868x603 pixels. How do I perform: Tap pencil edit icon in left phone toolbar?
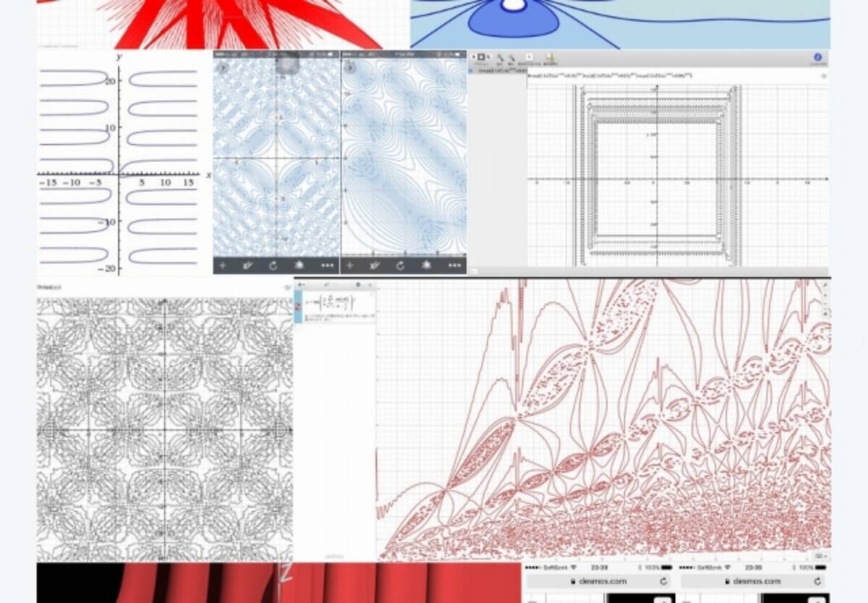pos(248,266)
